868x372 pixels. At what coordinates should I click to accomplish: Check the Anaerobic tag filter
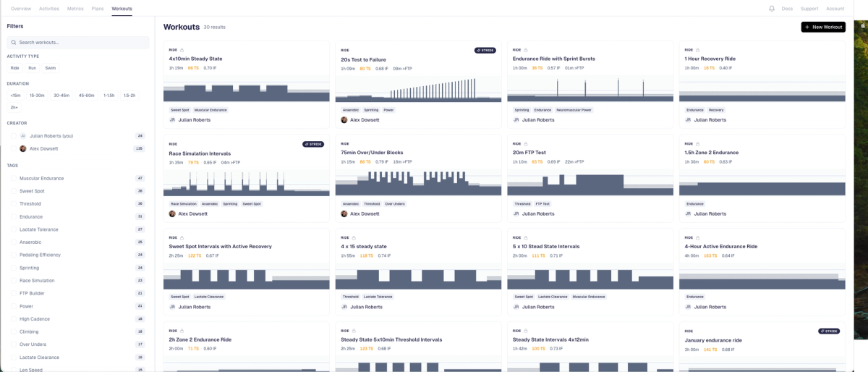[x=13, y=242]
